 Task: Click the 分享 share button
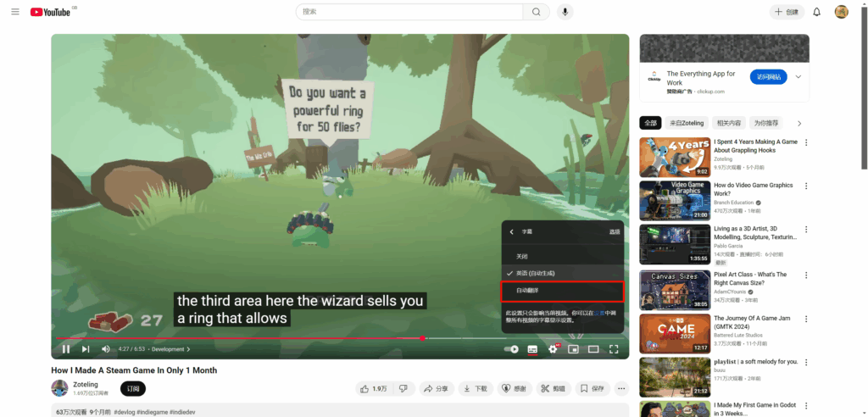pyautogui.click(x=436, y=389)
